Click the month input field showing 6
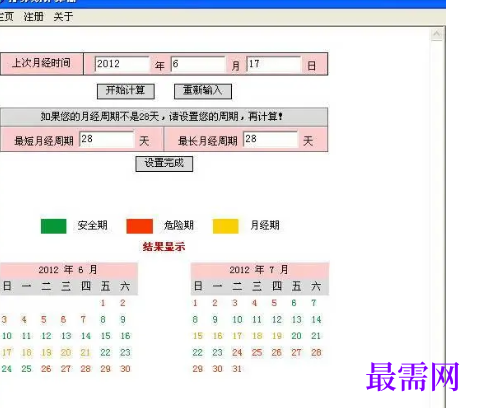The height and width of the screenshot is (408, 478). click(x=198, y=64)
